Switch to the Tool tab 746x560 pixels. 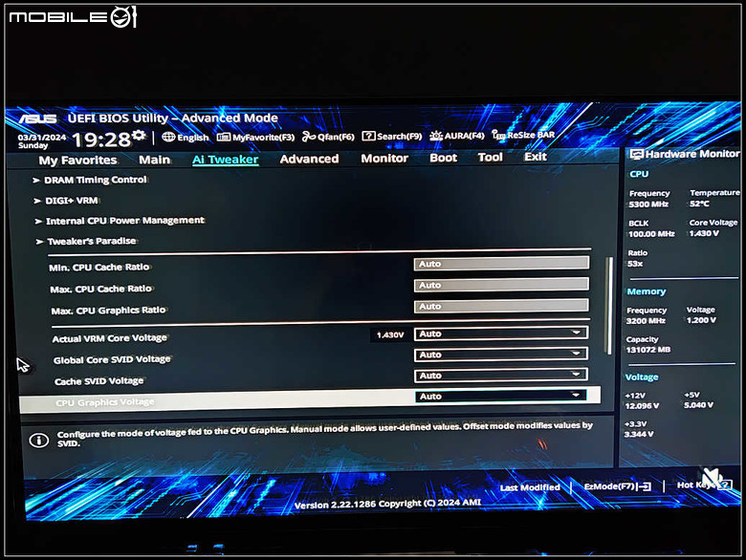click(x=490, y=158)
